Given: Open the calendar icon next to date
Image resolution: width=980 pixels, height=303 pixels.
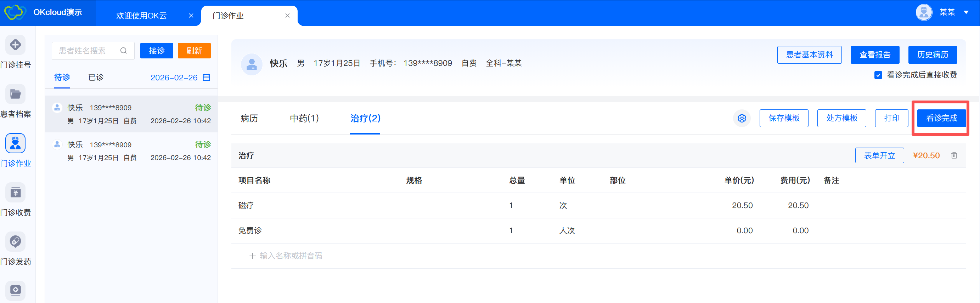Looking at the screenshot, I should click(207, 78).
